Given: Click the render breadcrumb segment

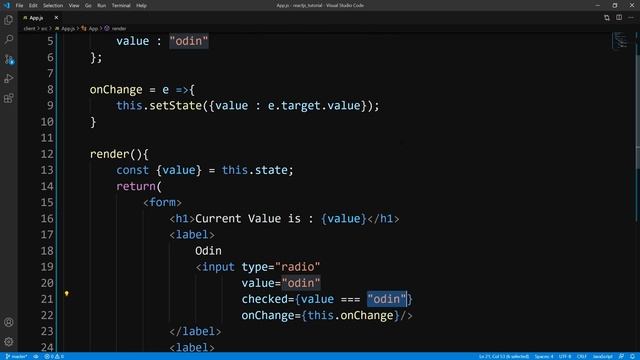Looking at the screenshot, I should 116,29.
